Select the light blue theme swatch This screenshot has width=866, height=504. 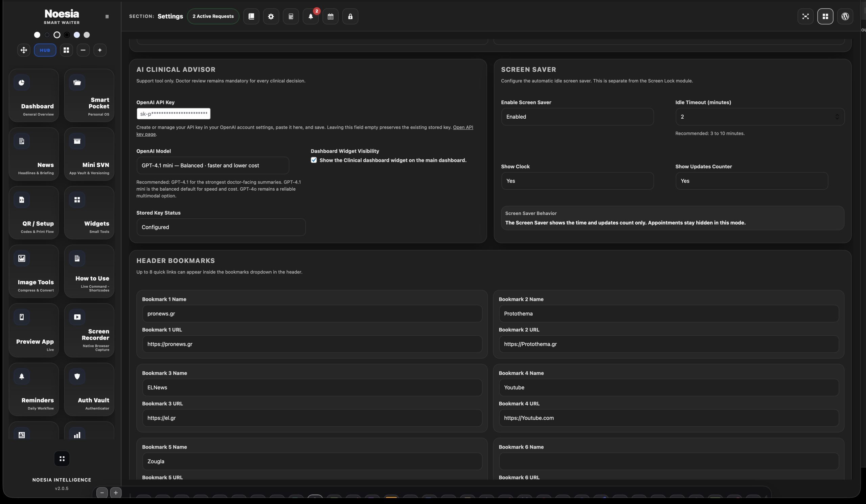(x=77, y=35)
